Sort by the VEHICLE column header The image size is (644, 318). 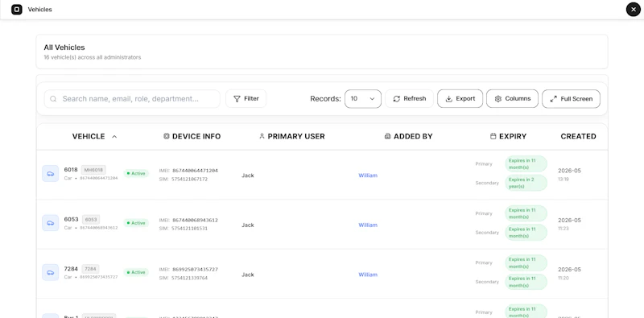point(94,136)
